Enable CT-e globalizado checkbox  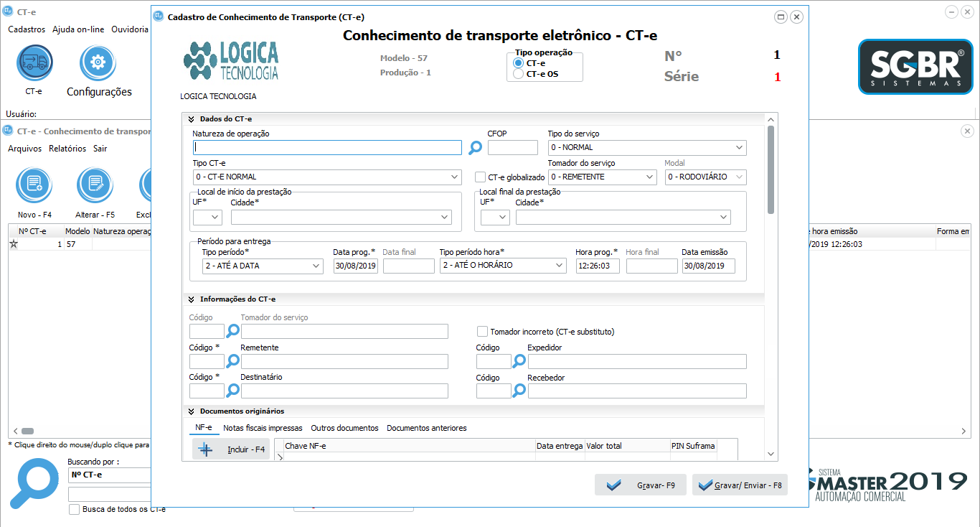tap(481, 177)
